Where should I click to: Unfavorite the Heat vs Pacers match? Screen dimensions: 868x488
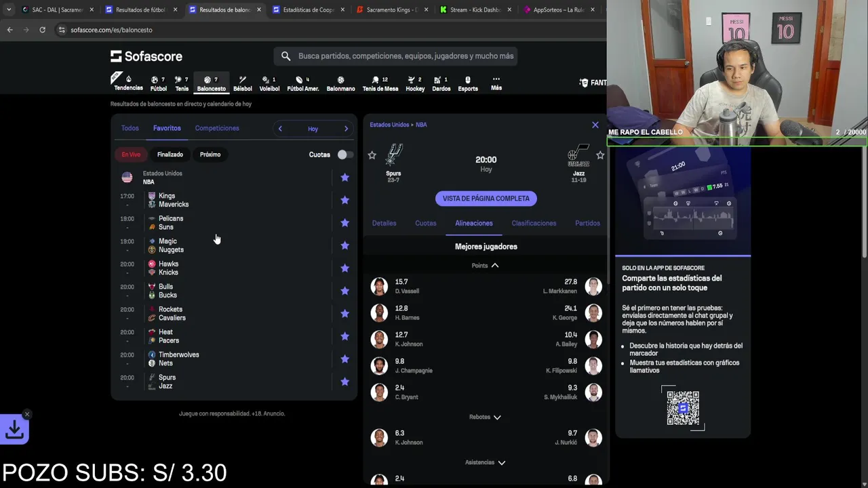coord(344,336)
